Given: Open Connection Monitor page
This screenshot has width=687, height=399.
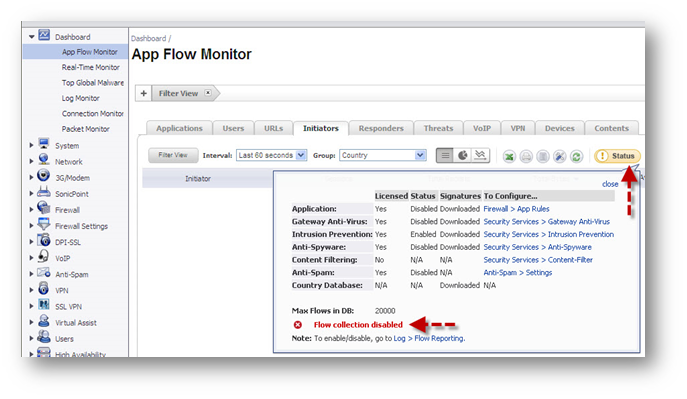Looking at the screenshot, I should (93, 113).
